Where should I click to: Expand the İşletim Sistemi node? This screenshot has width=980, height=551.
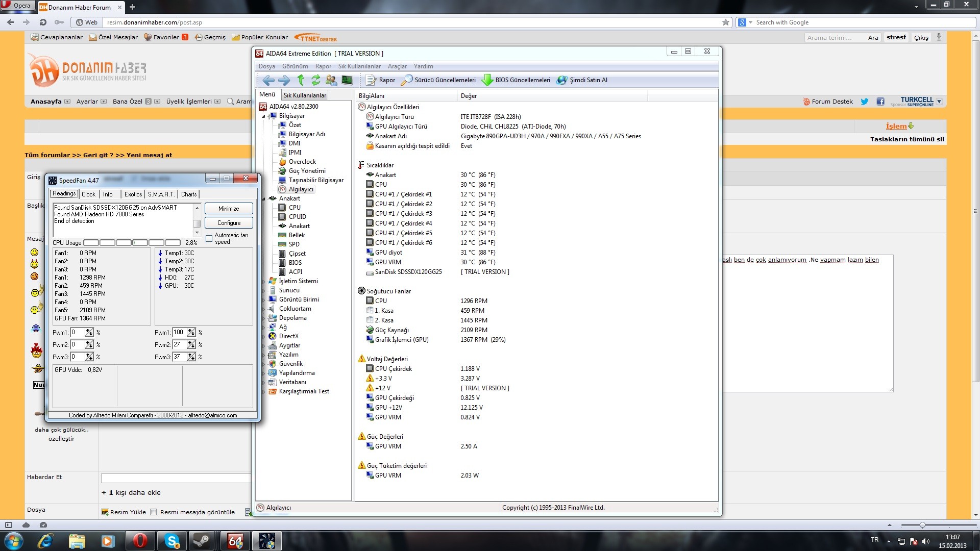264,282
